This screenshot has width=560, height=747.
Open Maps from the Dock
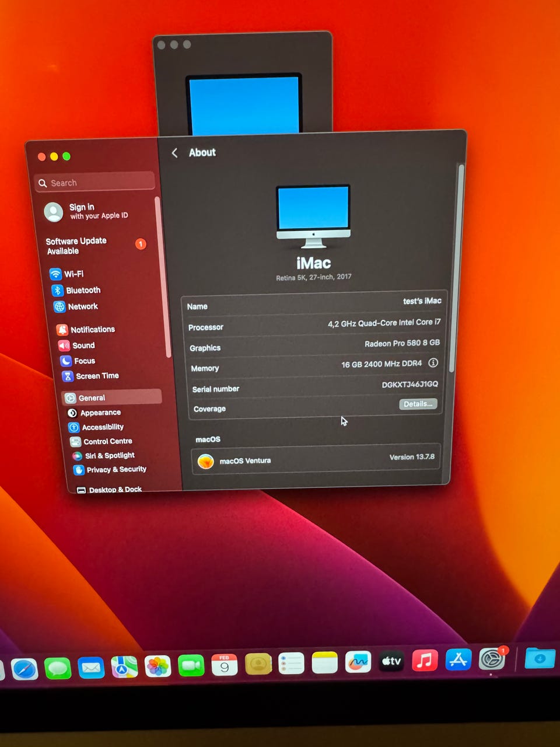[124, 666]
